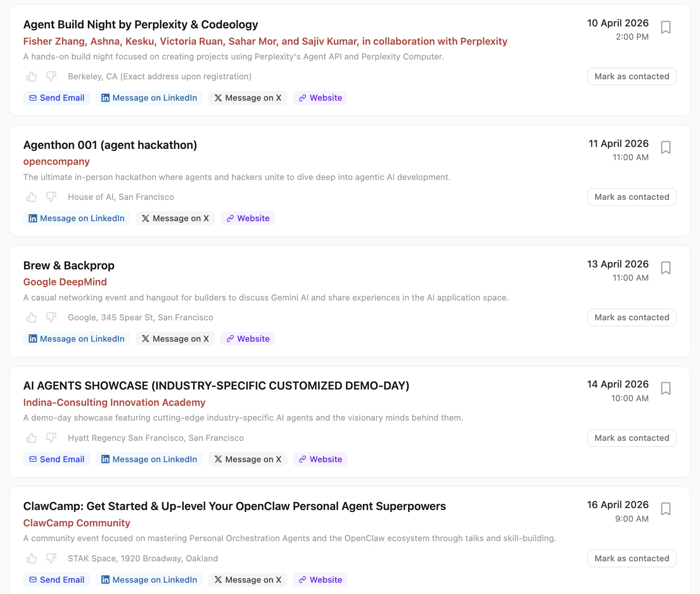Bookmark the ClawCamp event
Screen dimensions: 700x594
point(666,509)
